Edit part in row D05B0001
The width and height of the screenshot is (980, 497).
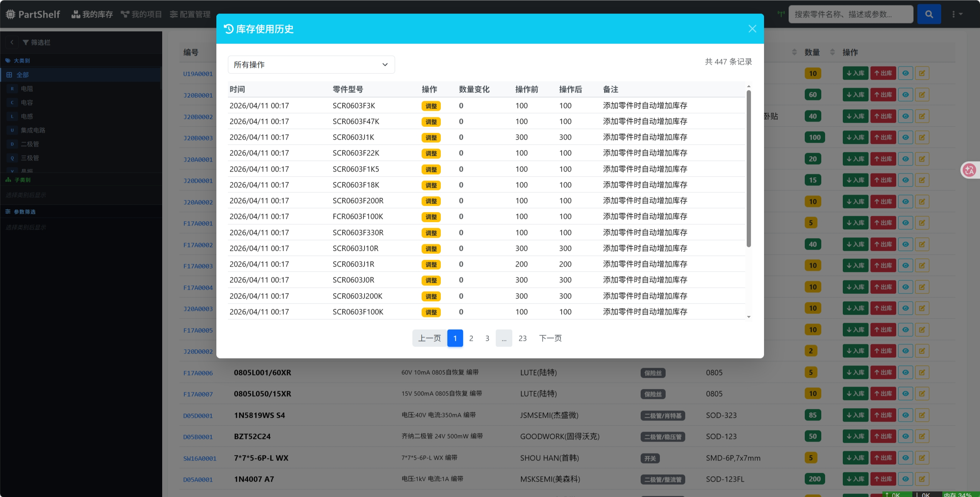(x=922, y=436)
